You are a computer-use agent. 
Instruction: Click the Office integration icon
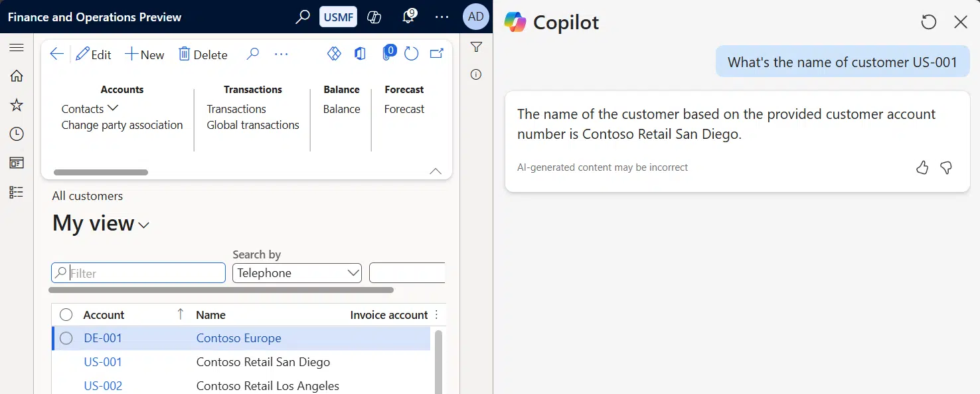(360, 53)
